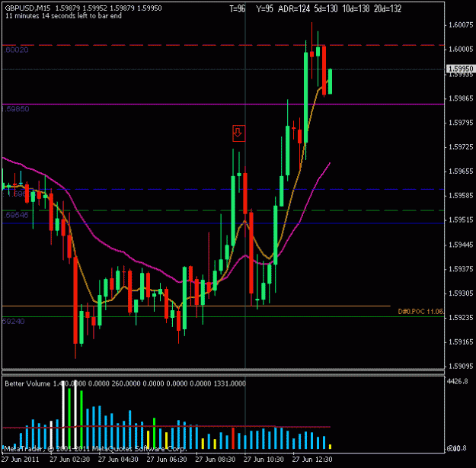Click the 1.59585 price axis label
The width and height of the screenshot is (476, 468).
click(461, 196)
